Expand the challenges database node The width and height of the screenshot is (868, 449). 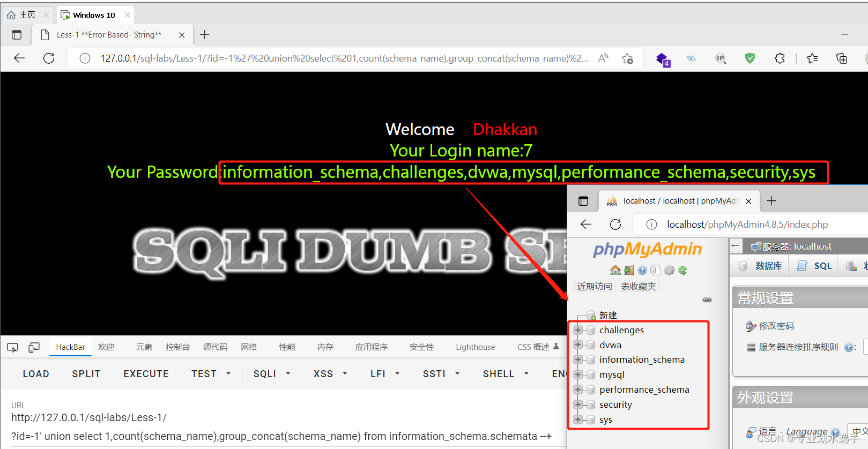point(578,330)
